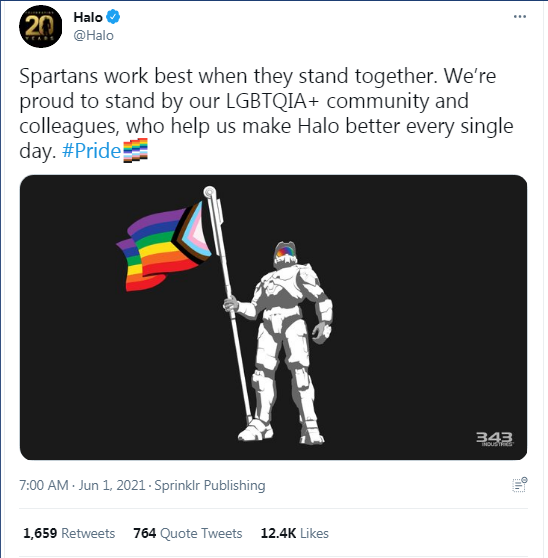Open the Sprinklr Publishing source link

pyautogui.click(x=210, y=486)
